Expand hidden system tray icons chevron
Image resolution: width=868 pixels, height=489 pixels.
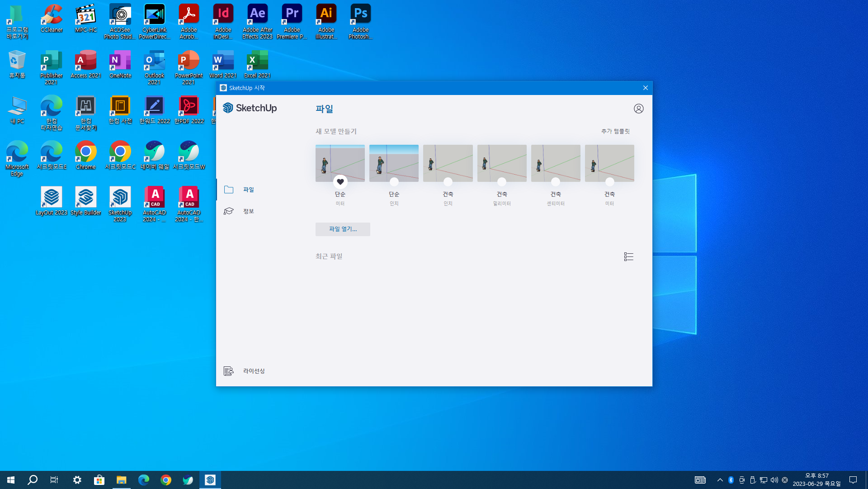[720, 480]
